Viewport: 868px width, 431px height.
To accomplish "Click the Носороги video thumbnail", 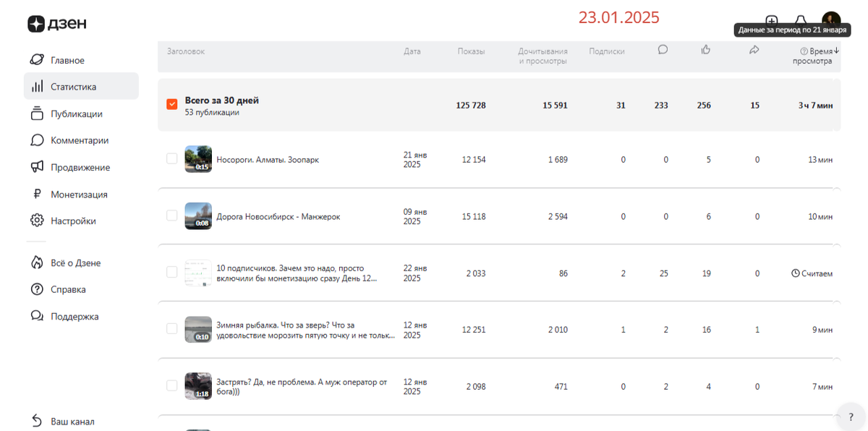I will coord(198,158).
